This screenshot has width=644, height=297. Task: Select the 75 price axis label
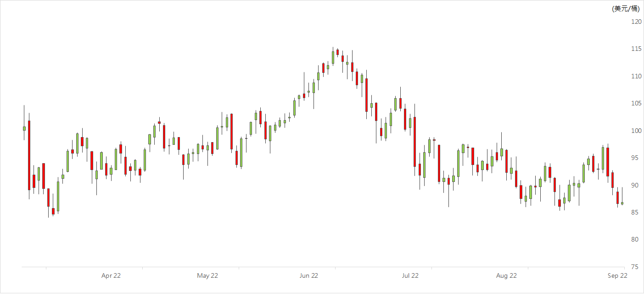pyautogui.click(x=636, y=267)
